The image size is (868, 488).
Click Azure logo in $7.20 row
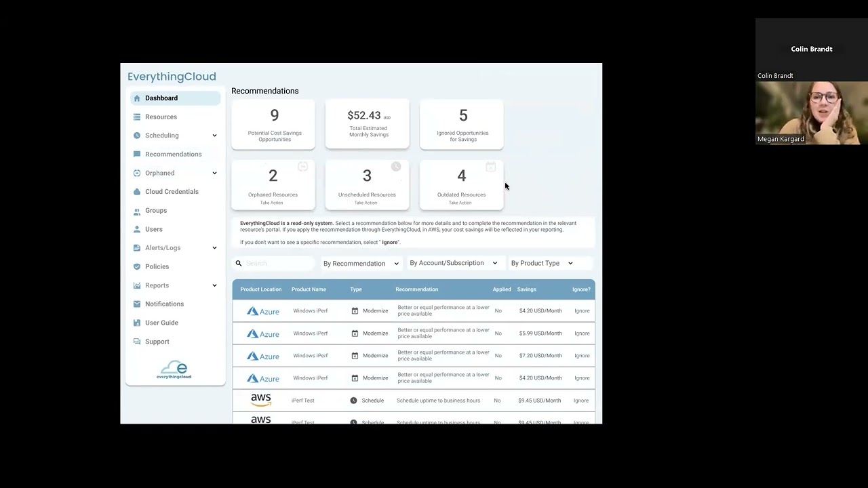click(x=263, y=356)
